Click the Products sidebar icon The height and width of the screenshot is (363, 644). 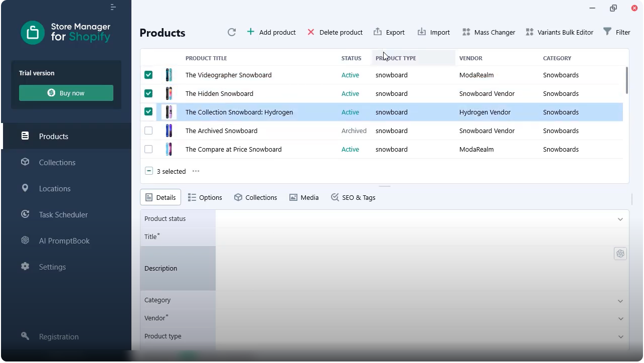click(x=25, y=136)
